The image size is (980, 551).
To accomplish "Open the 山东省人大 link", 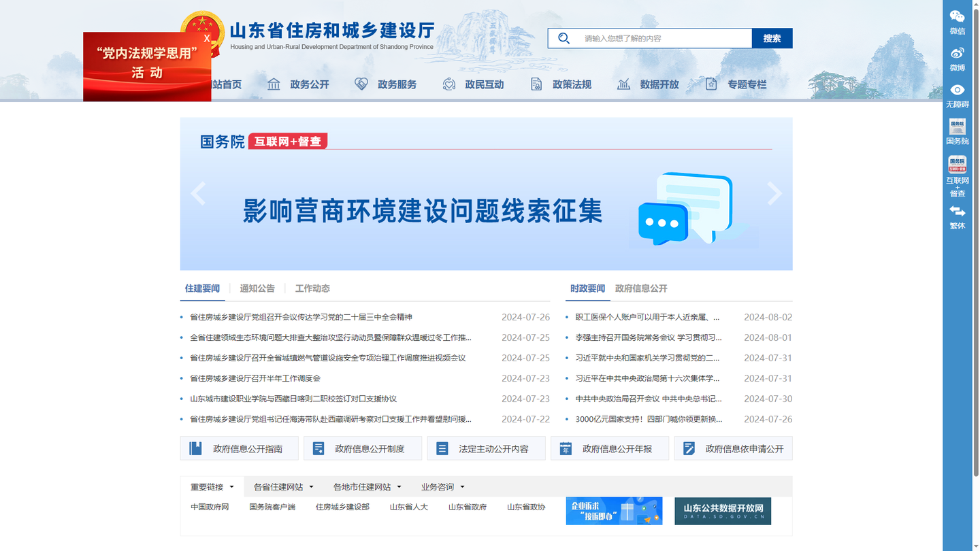I will click(409, 507).
